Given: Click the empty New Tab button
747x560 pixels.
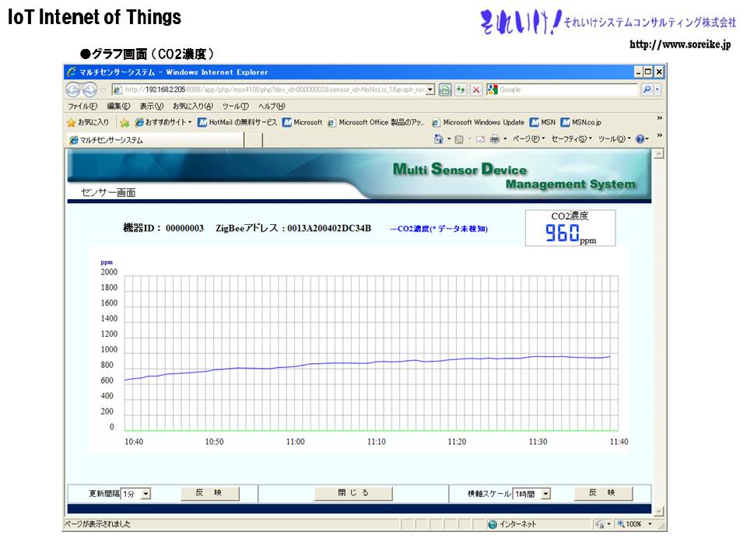Looking at the screenshot, I should coord(253,140).
